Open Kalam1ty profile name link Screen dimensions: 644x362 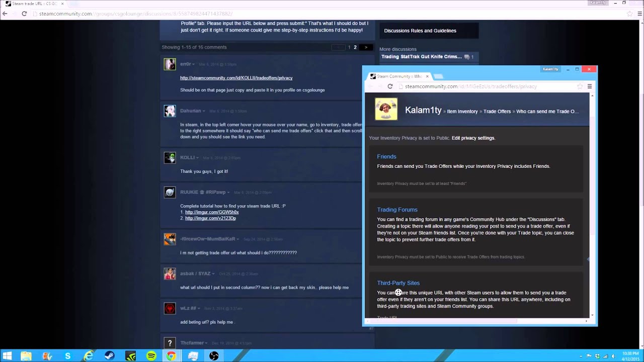423,111
